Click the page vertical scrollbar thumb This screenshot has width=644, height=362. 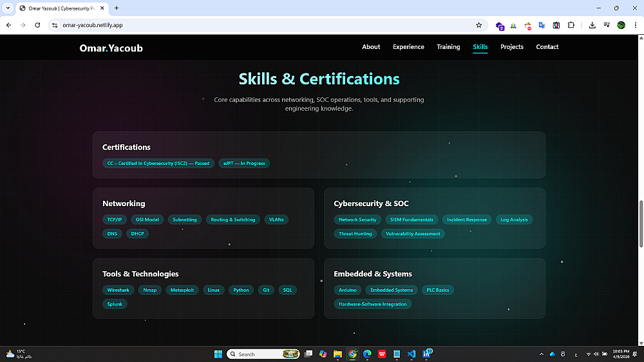(x=641, y=223)
